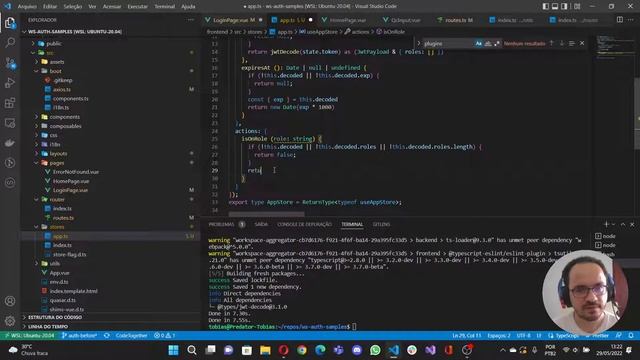Image resolution: width=640 pixels, height=360 pixels.
Task: Click the synchronize changes icon in the status bar
Action: click(x=107, y=336)
